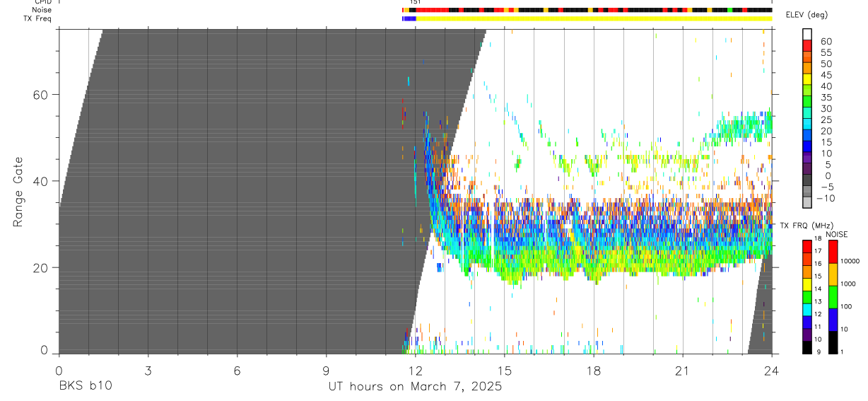Click the red 10000 NOISE legend color
Image resolution: width=868 pixels, height=401 pixels.
coord(833,252)
